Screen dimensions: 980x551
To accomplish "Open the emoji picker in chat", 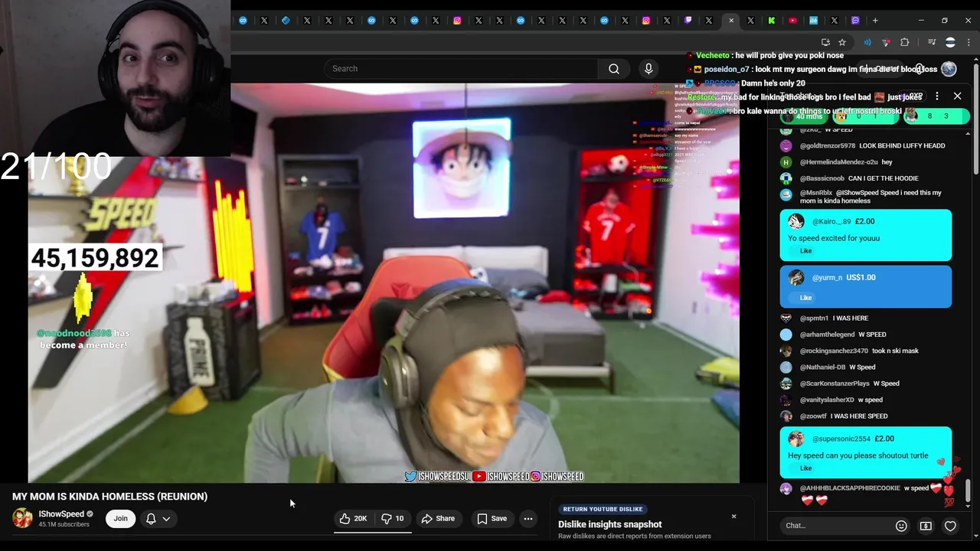I will 901,526.
